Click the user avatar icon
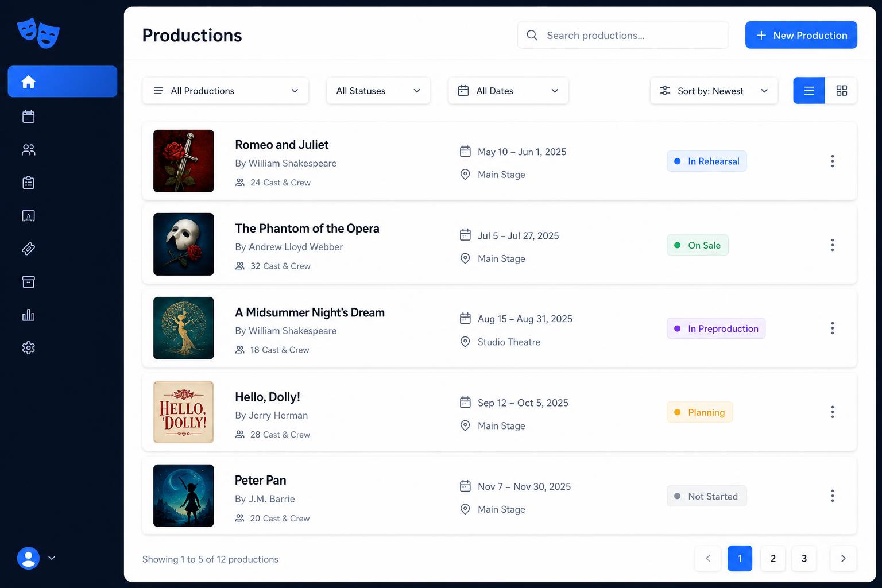The image size is (882, 588). pyautogui.click(x=28, y=558)
